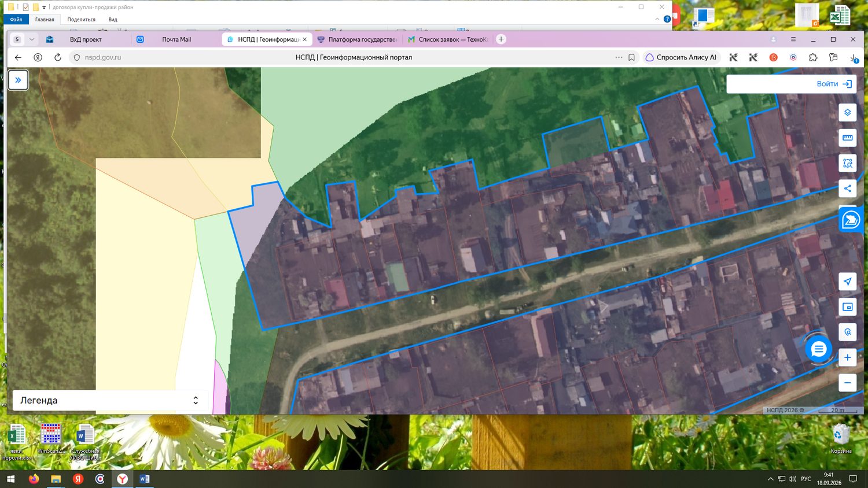Zoom out on the map
This screenshot has height=488, width=868.
coord(847,383)
